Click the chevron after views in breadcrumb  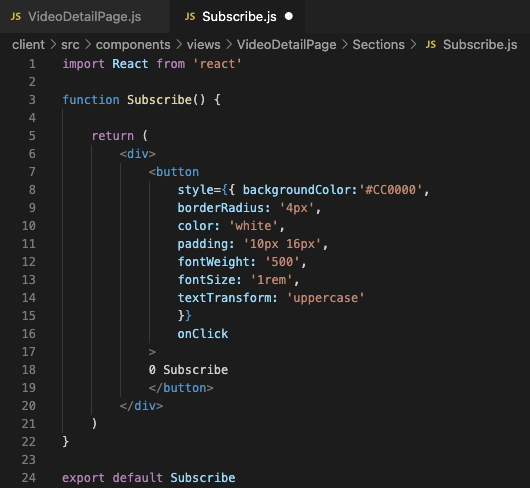click(x=229, y=45)
